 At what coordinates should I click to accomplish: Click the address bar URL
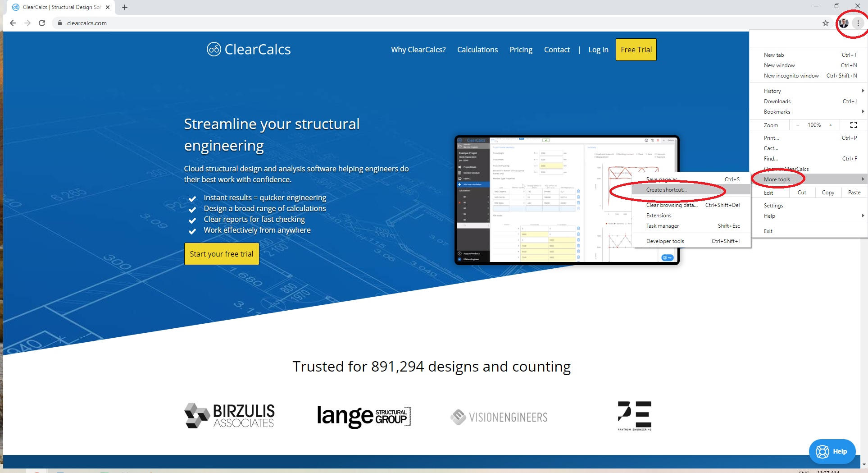[x=87, y=23]
